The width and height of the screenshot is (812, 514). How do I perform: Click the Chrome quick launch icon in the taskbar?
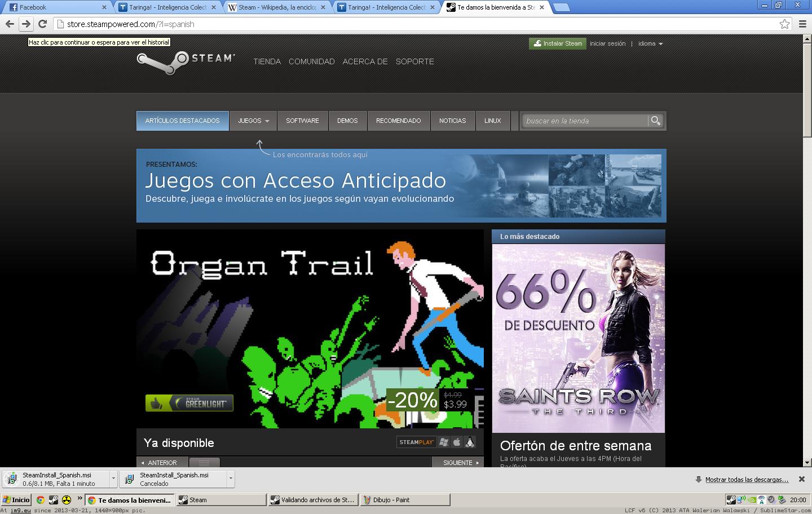[x=41, y=500]
